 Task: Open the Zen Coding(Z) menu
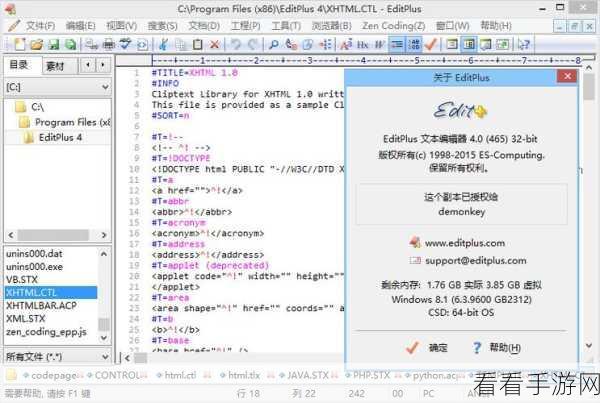pos(394,26)
